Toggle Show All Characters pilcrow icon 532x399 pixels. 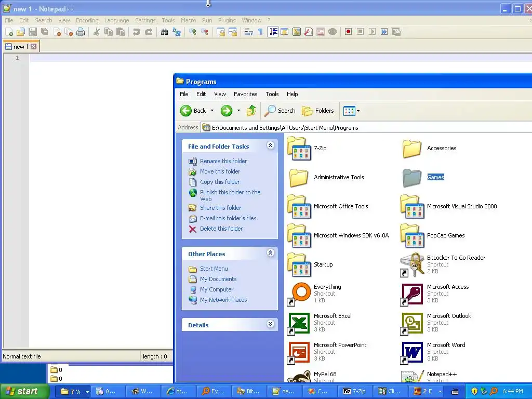[260, 32]
